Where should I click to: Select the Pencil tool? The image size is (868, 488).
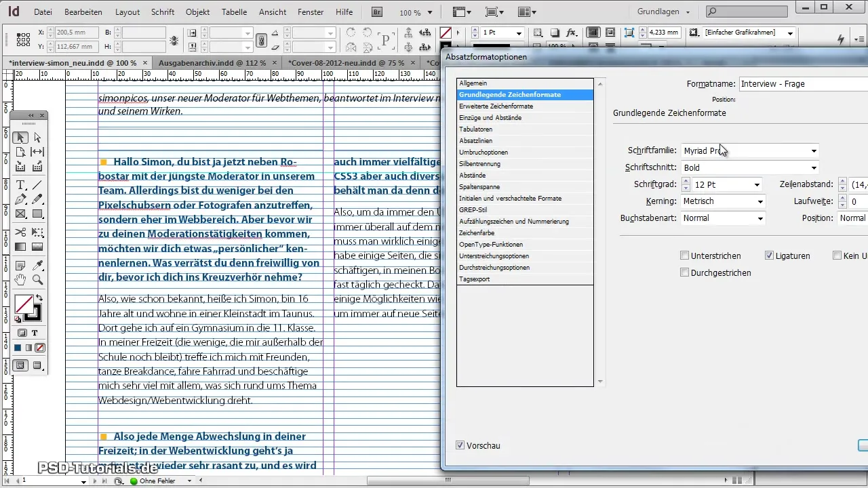coord(37,199)
